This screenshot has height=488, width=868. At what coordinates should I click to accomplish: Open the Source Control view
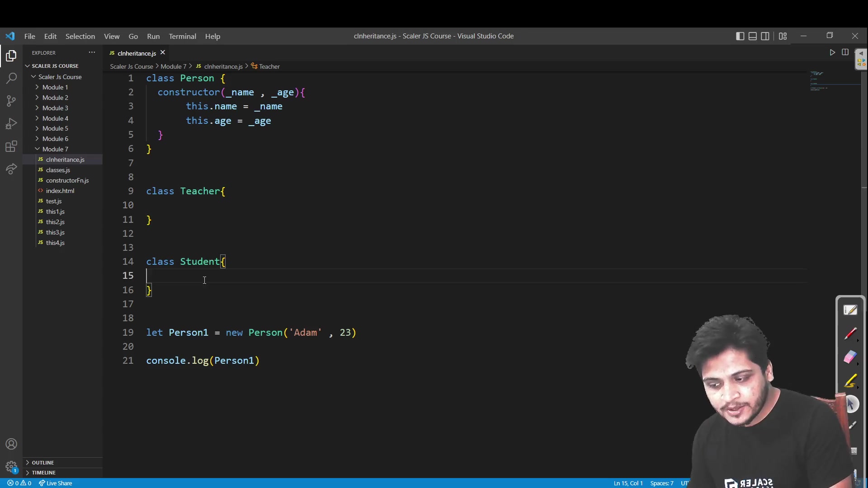[x=11, y=101]
